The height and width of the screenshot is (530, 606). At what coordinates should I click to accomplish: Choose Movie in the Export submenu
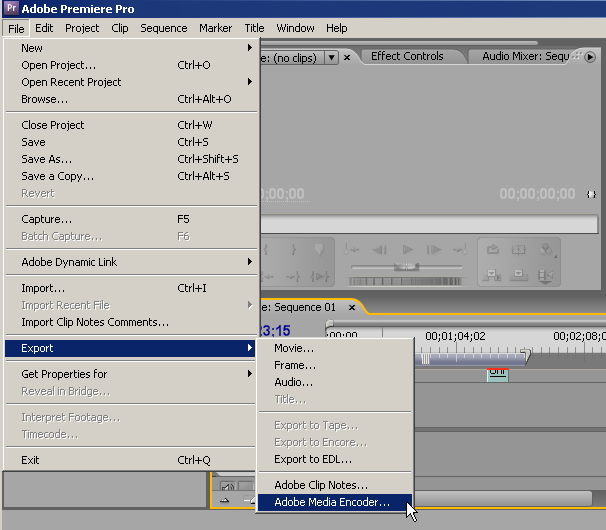point(335,348)
